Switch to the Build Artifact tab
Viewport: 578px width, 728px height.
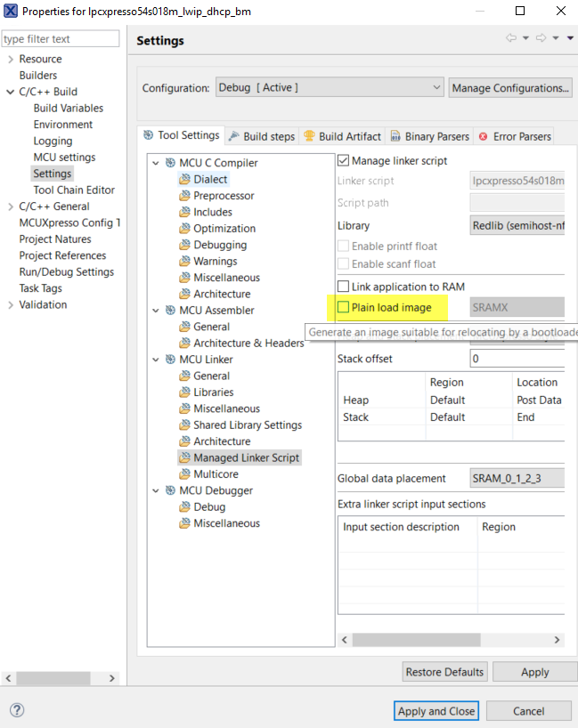(x=342, y=136)
